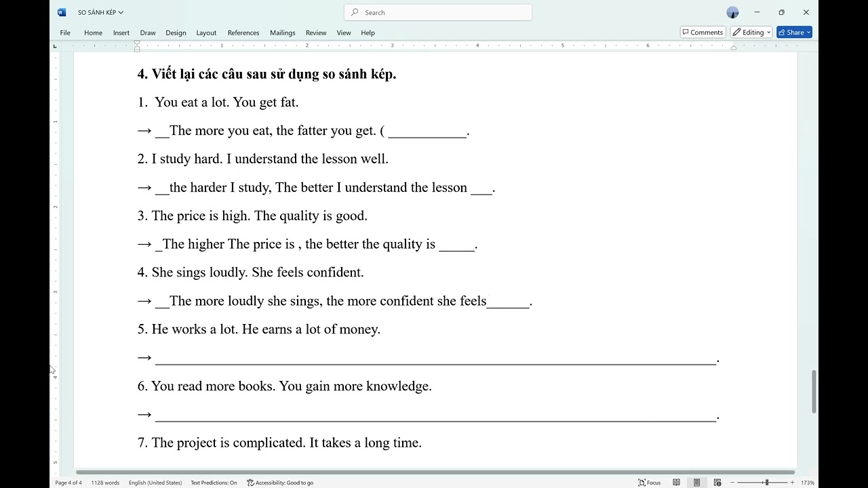Open the Accessibility: Good to go checker
Image resolution: width=868 pixels, height=488 pixels.
280,483
